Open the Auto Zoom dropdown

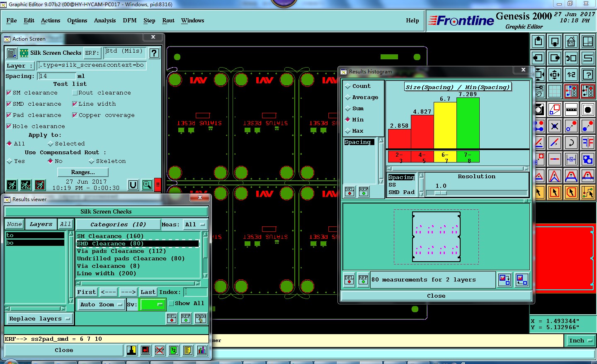102,304
